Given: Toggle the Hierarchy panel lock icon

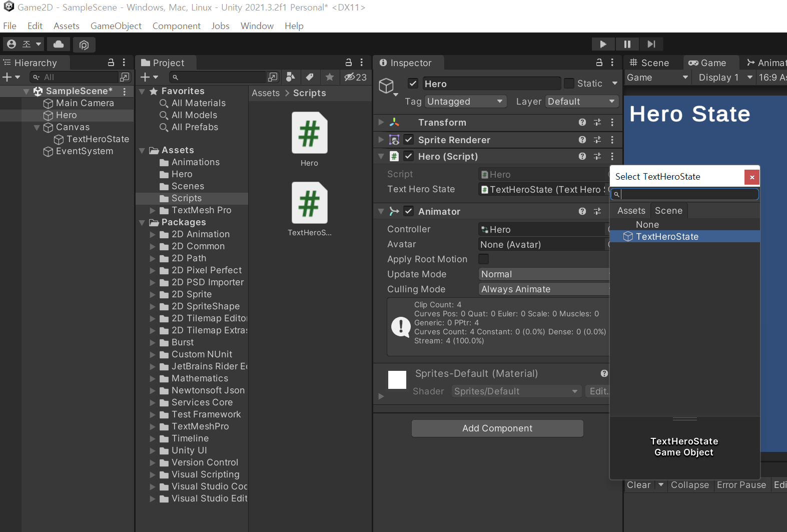Looking at the screenshot, I should [x=111, y=63].
